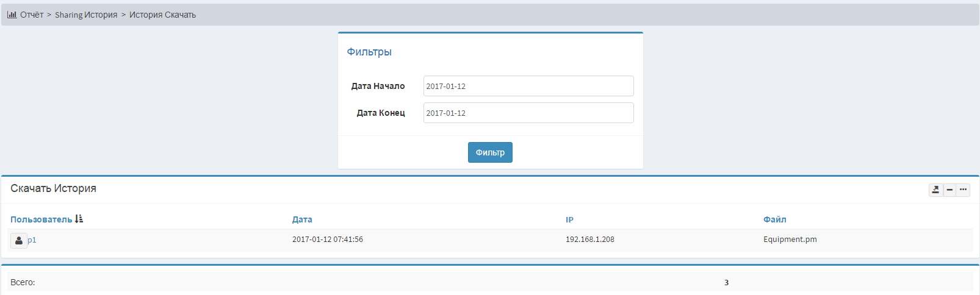Open user p1 link

click(32, 240)
